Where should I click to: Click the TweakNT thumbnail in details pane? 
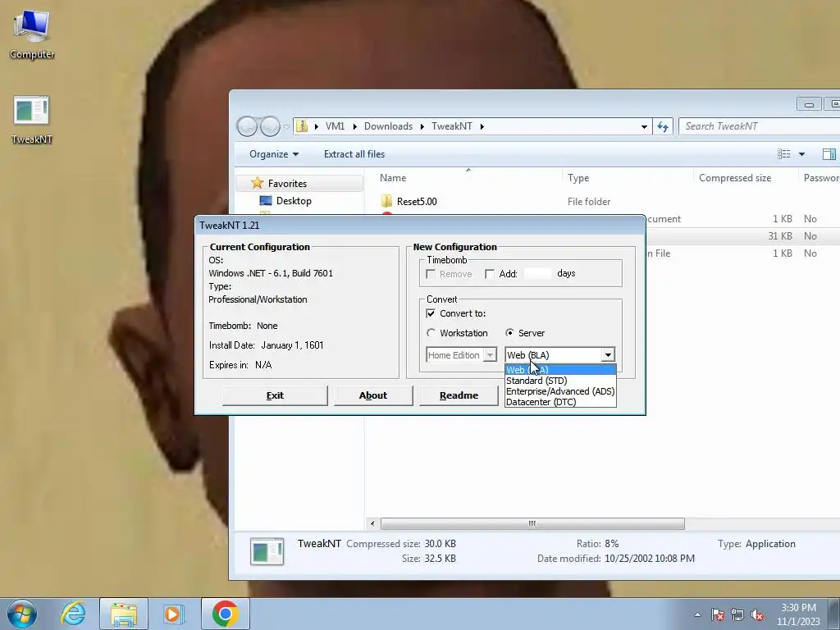(x=267, y=551)
